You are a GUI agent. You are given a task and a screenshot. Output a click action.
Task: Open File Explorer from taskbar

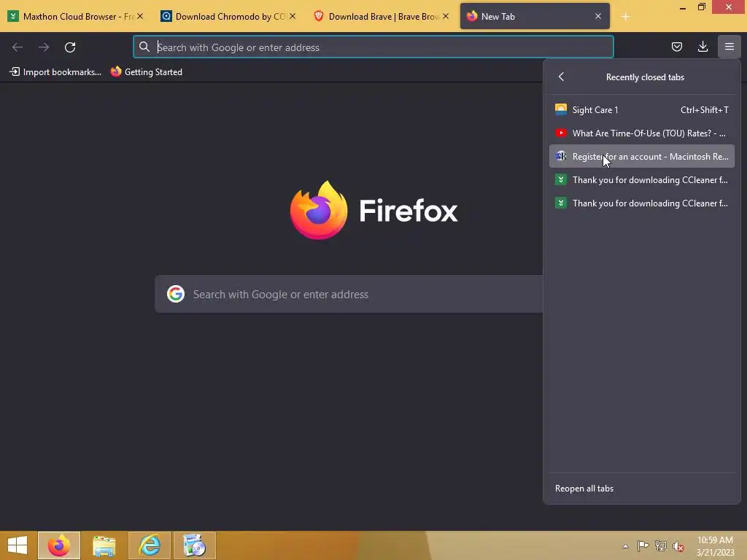point(104,545)
